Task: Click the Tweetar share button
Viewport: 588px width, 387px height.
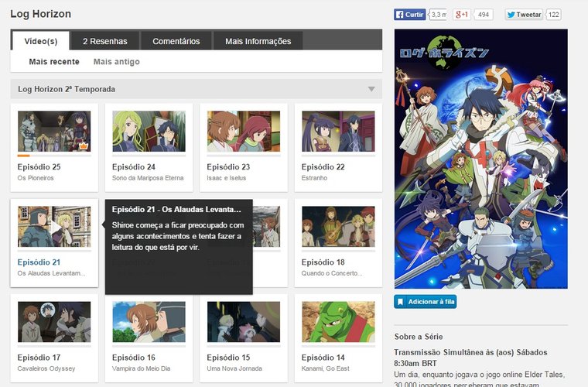Action: pos(524,15)
